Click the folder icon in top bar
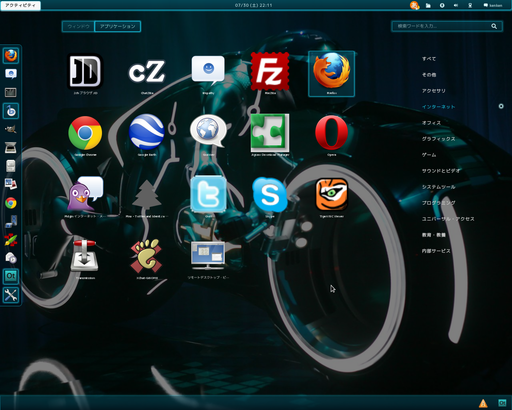This screenshot has width=512, height=410. point(428,5)
